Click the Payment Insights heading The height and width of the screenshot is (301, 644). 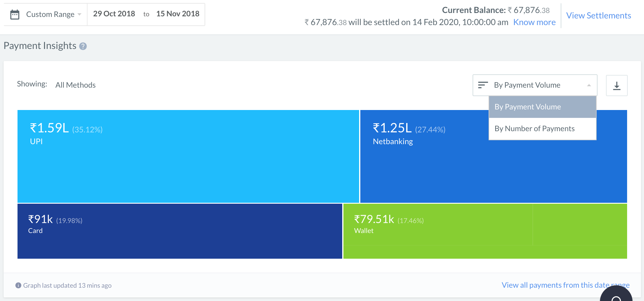[40, 46]
